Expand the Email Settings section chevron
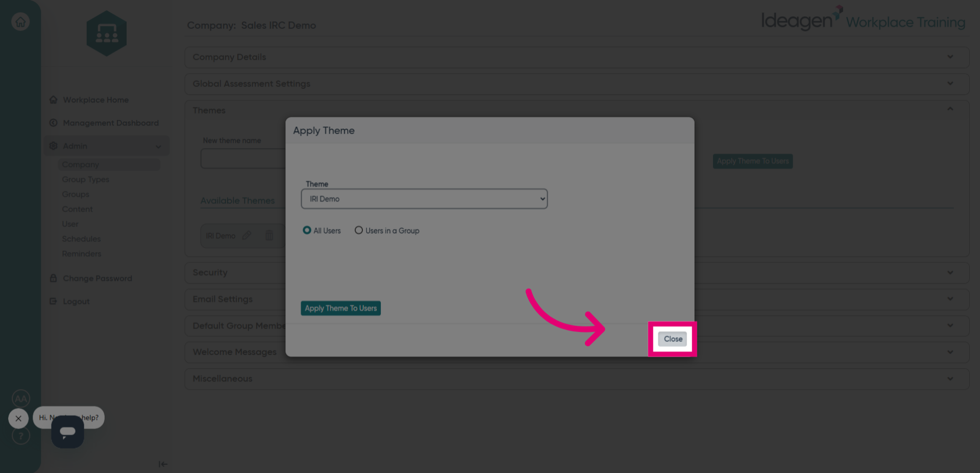 click(x=950, y=299)
